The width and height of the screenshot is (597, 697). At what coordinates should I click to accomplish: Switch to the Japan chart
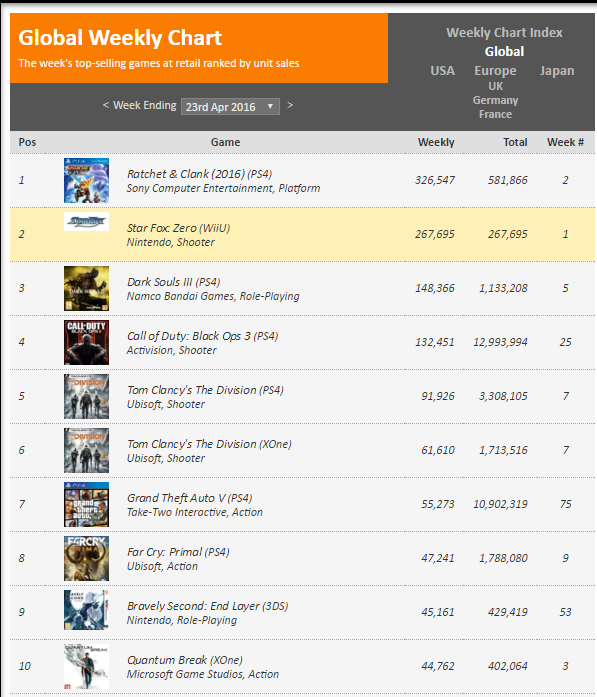click(x=557, y=71)
